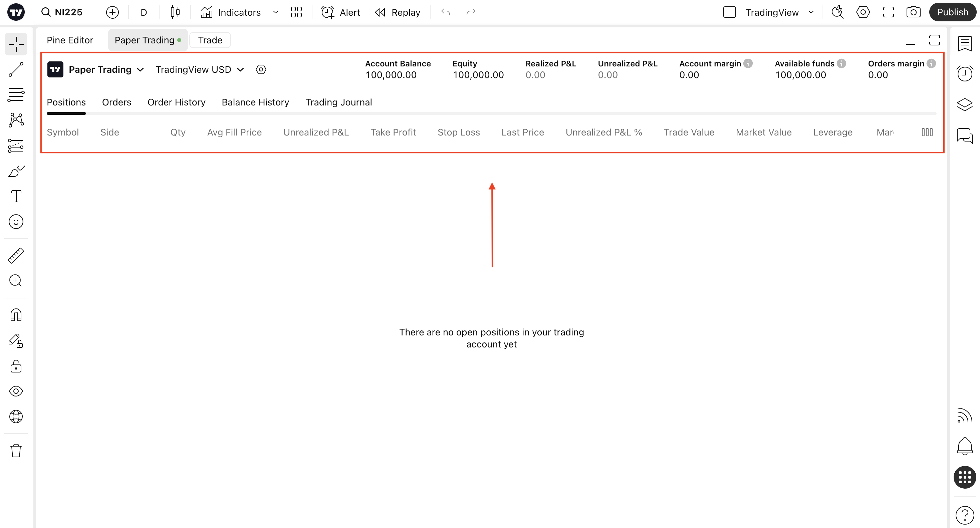980x528 pixels.
Task: Click the compare or add symbol plus icon
Action: pyautogui.click(x=112, y=12)
